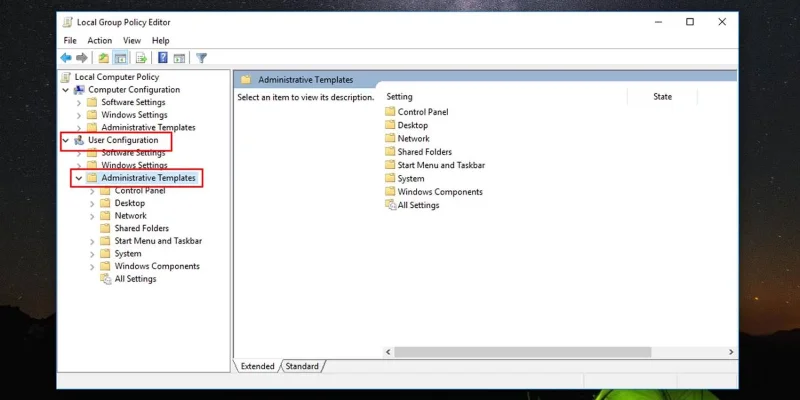Screen dimensions: 800x400
Task: Click the All Settings icon in tree
Action: tap(106, 279)
